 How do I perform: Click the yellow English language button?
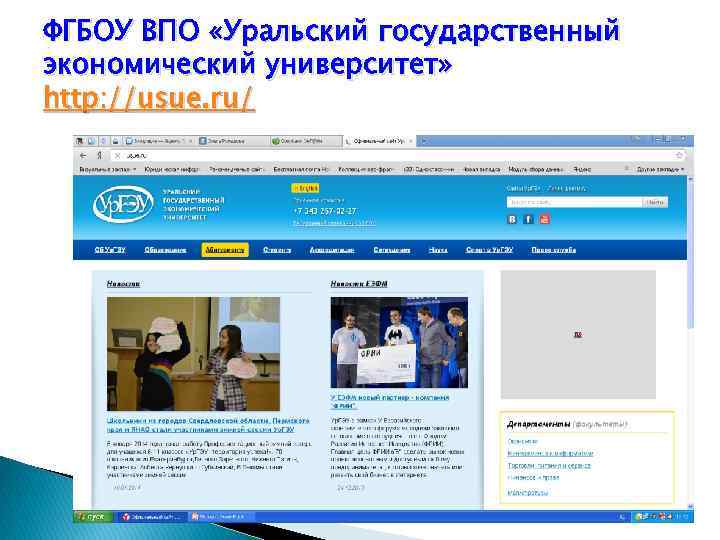click(306, 188)
